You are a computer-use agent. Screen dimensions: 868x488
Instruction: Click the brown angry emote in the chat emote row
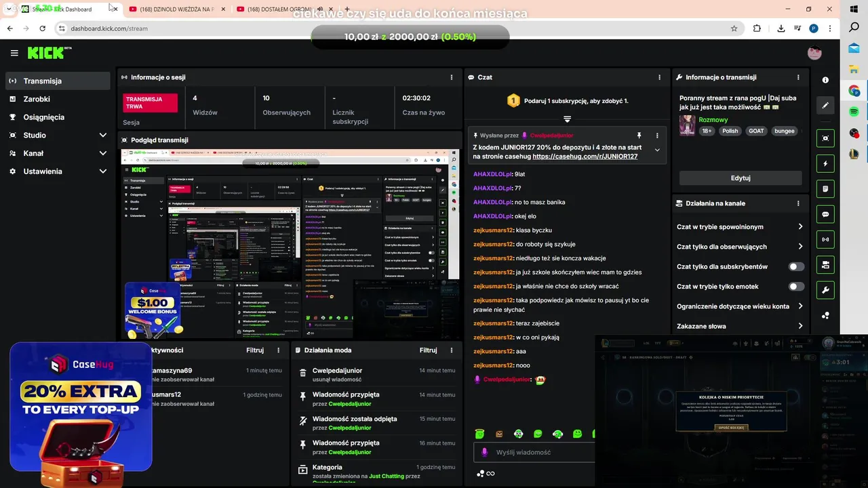499,434
